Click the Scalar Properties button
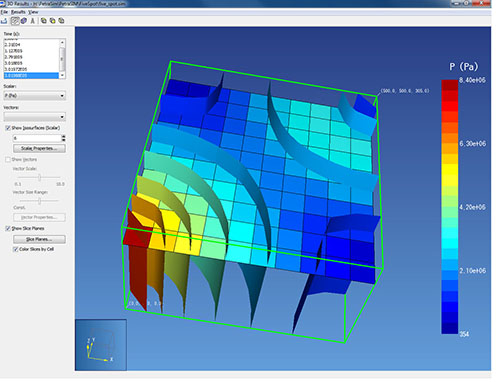This screenshot has height=382, width=500. (x=39, y=148)
